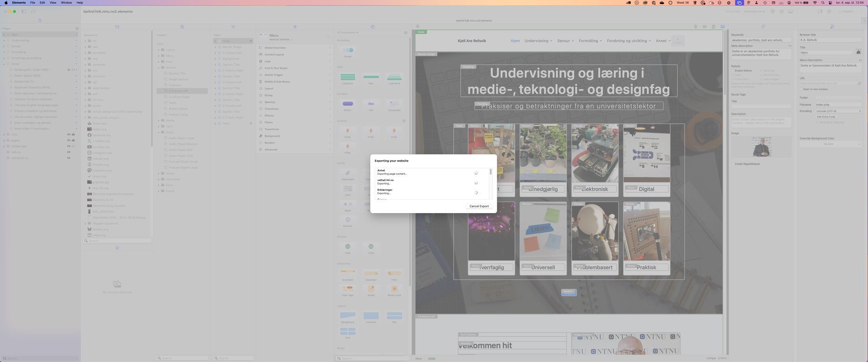Viewport: 868px width, 362px height.
Task: Expand the Banner Image layer
Action: pos(215,47)
